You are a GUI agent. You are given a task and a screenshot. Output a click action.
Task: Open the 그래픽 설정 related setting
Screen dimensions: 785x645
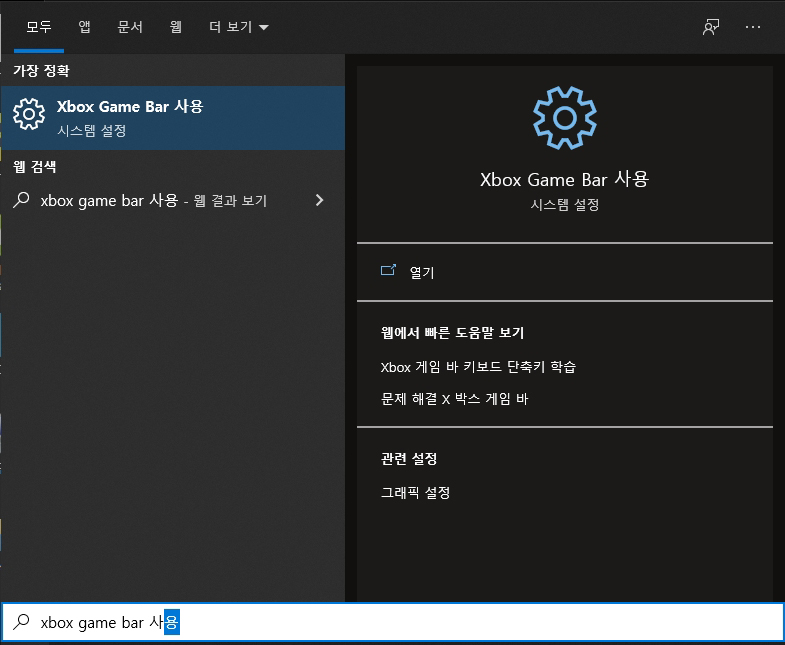click(416, 492)
